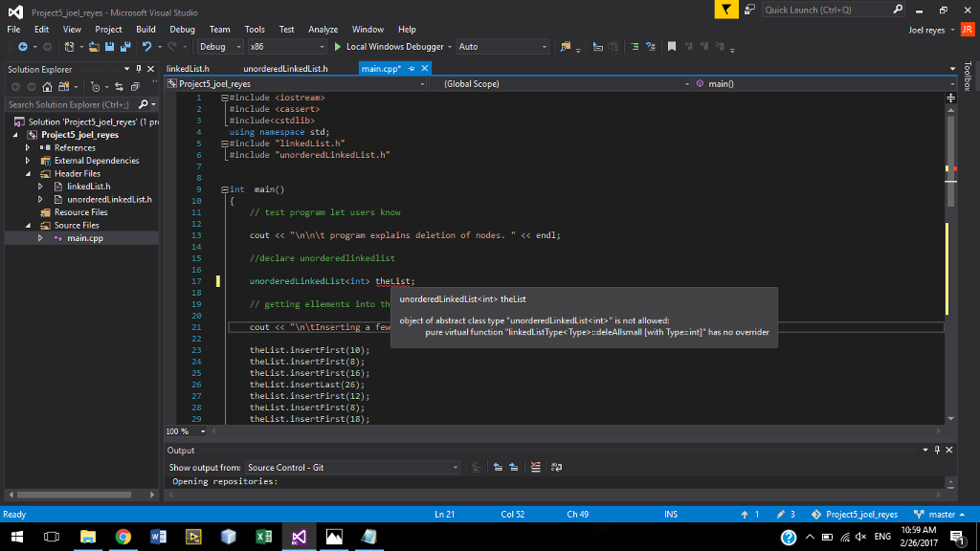980x551 pixels.
Task: Select main.cpp in Solution Explorer
Action: (x=84, y=238)
